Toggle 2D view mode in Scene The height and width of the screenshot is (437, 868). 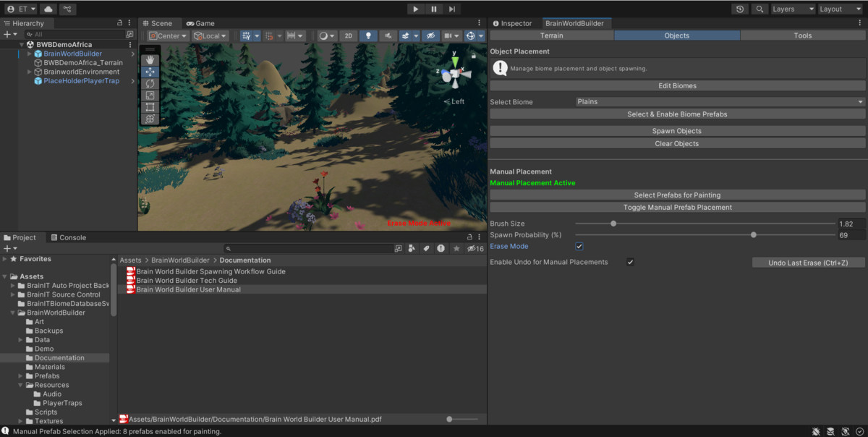tap(348, 35)
